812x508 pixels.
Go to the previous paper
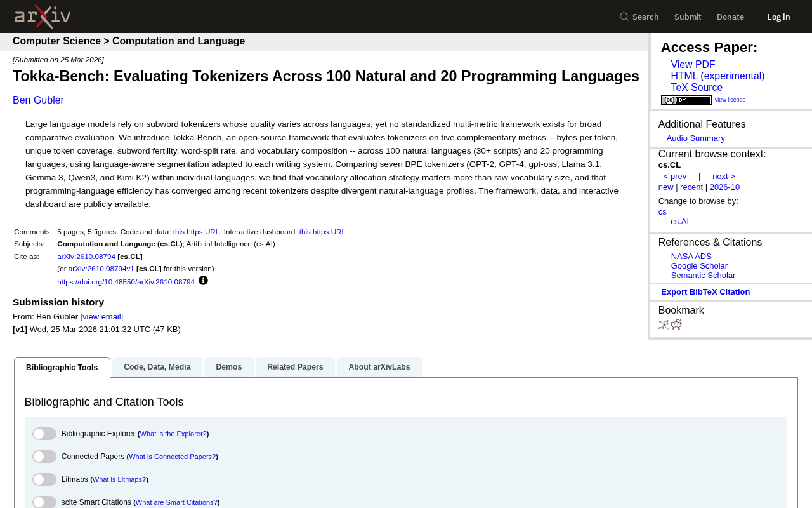pyautogui.click(x=675, y=177)
